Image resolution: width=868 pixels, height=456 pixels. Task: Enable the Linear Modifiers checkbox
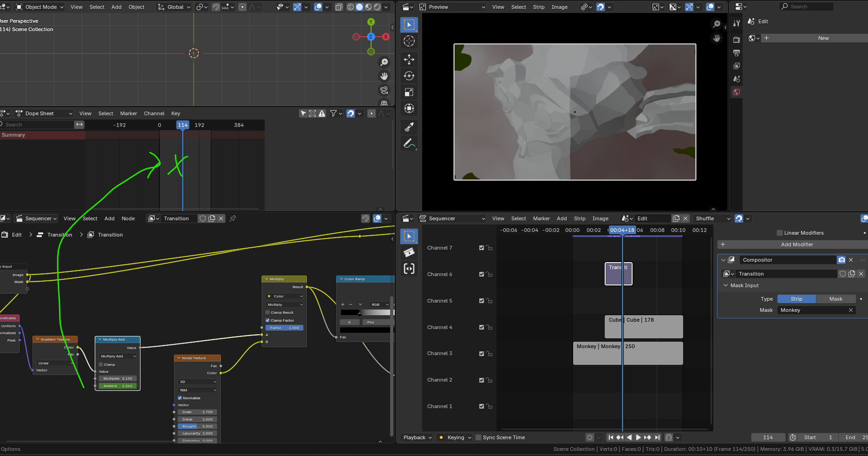click(780, 233)
